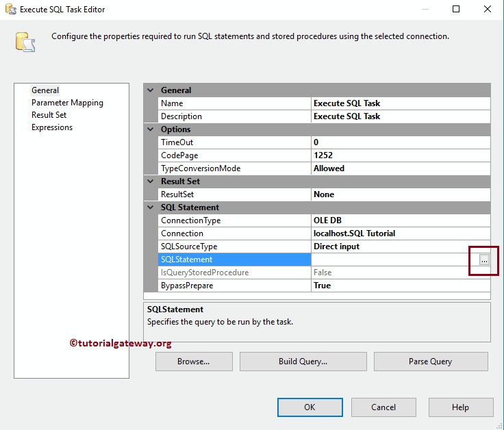Click the empty SQLStatement value field

click(395, 260)
